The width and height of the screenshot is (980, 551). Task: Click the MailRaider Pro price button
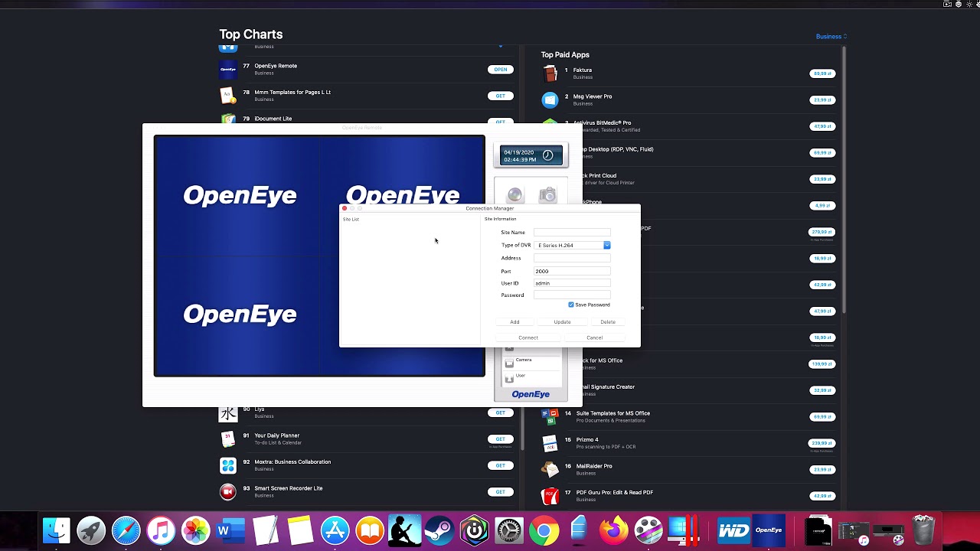pos(822,469)
